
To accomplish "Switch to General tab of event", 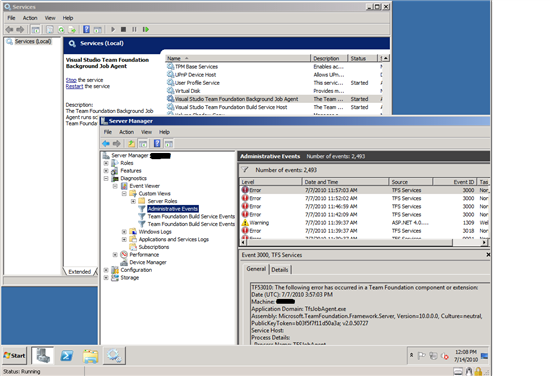I will 256,269.
